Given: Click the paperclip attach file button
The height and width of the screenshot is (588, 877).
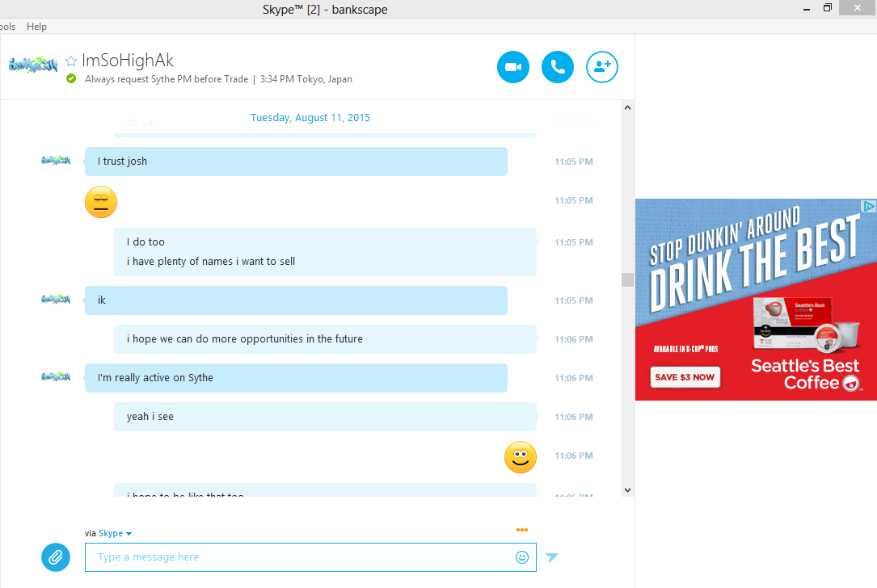Looking at the screenshot, I should tap(56, 557).
